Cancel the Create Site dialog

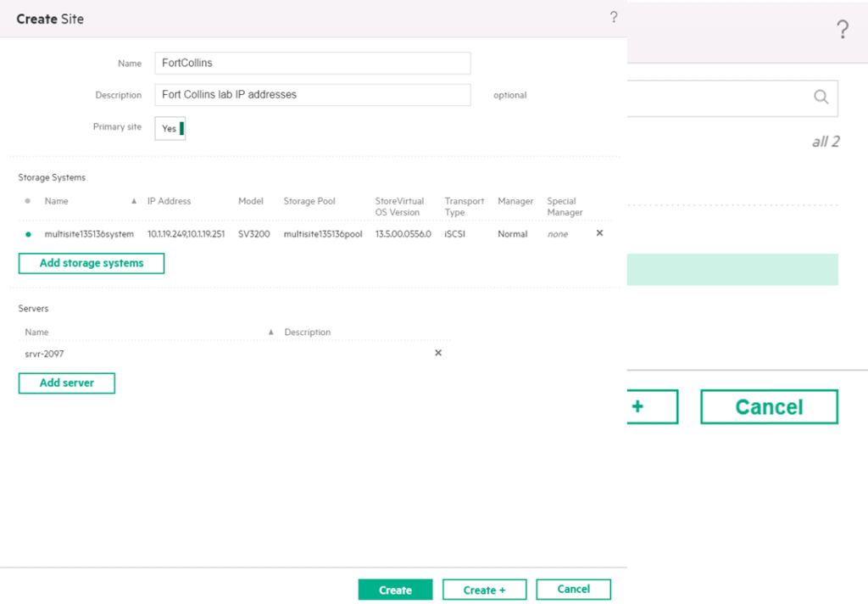pyautogui.click(x=574, y=589)
